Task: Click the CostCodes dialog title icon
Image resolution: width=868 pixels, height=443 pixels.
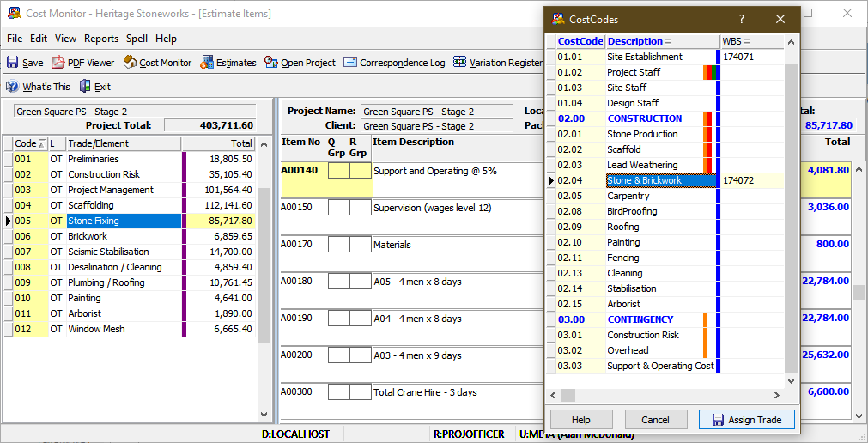Action: pyautogui.click(x=558, y=20)
